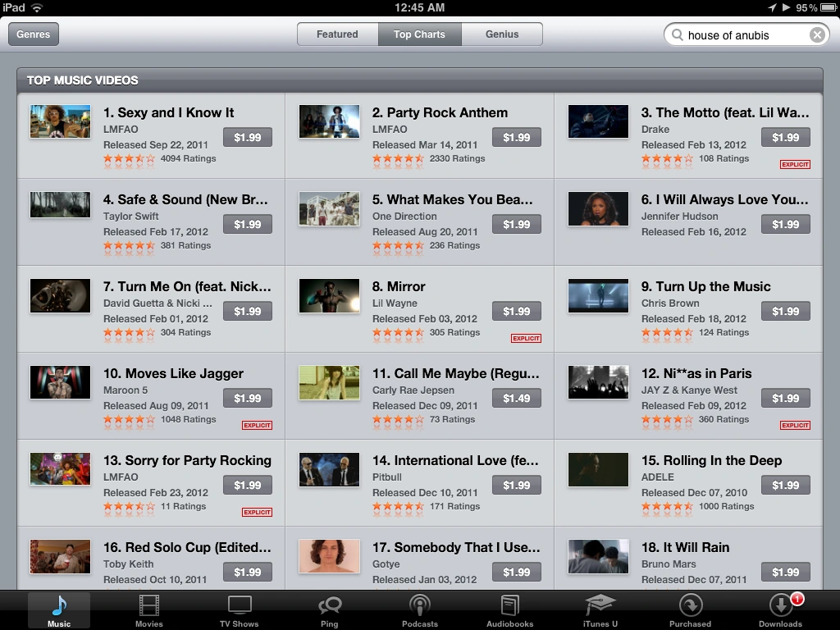Open the Moves Like Jagger title
The height and width of the screenshot is (630, 840).
tap(174, 373)
